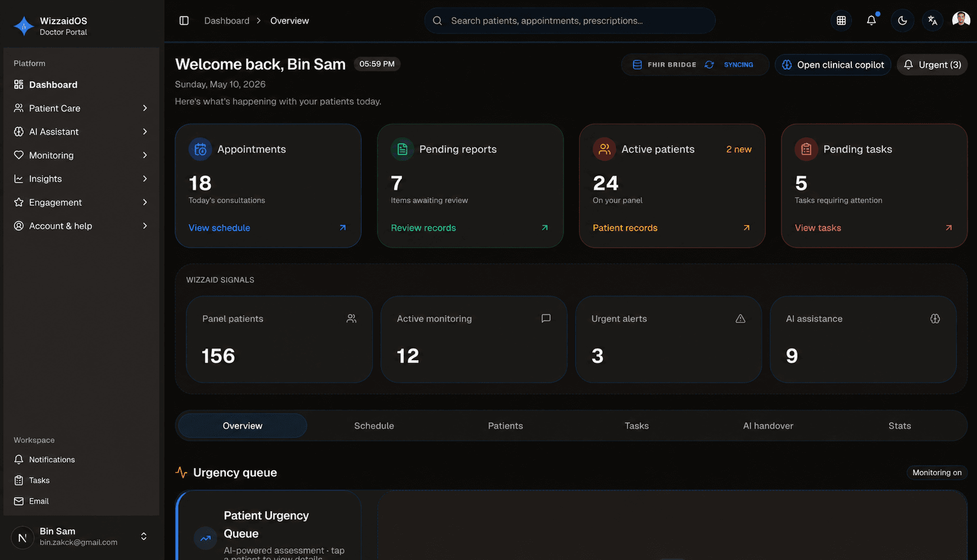Screen dimensions: 977x560
Task: Click the Panel patients 156 card
Action: (x=279, y=340)
